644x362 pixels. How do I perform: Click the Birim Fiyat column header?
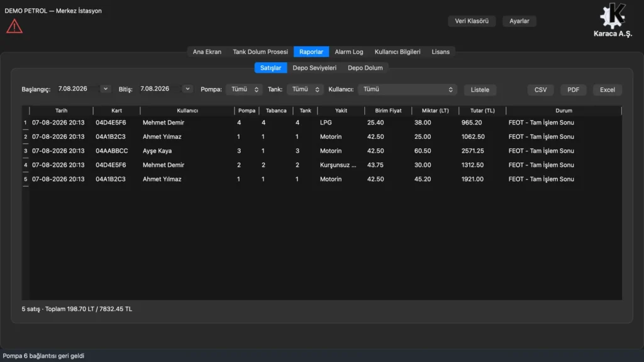(388, 111)
